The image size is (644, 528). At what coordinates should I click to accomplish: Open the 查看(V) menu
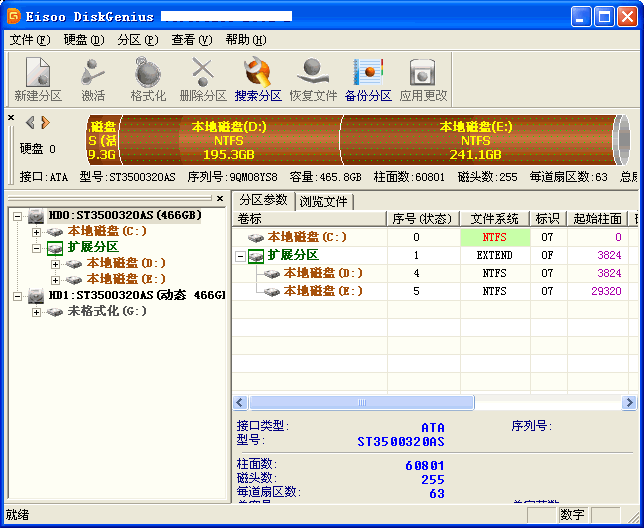pos(191,40)
